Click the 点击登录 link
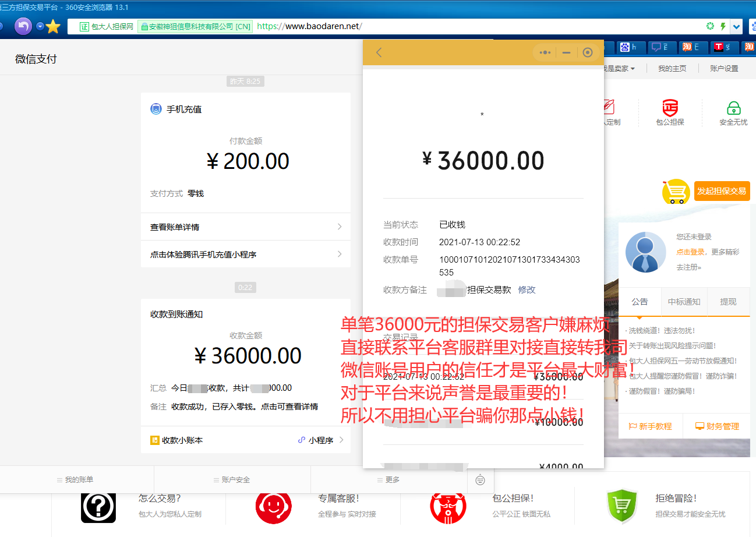The image size is (756, 537). tap(690, 252)
